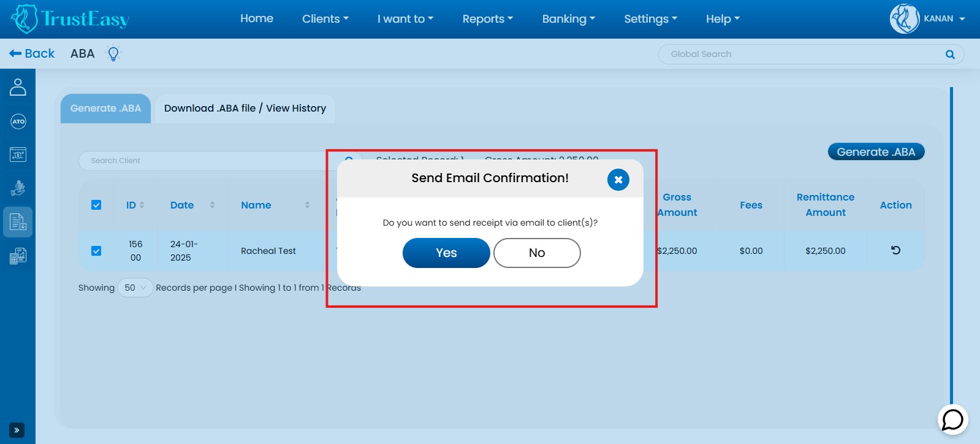Uncheck the Racheal Test row checkbox

[96, 251]
